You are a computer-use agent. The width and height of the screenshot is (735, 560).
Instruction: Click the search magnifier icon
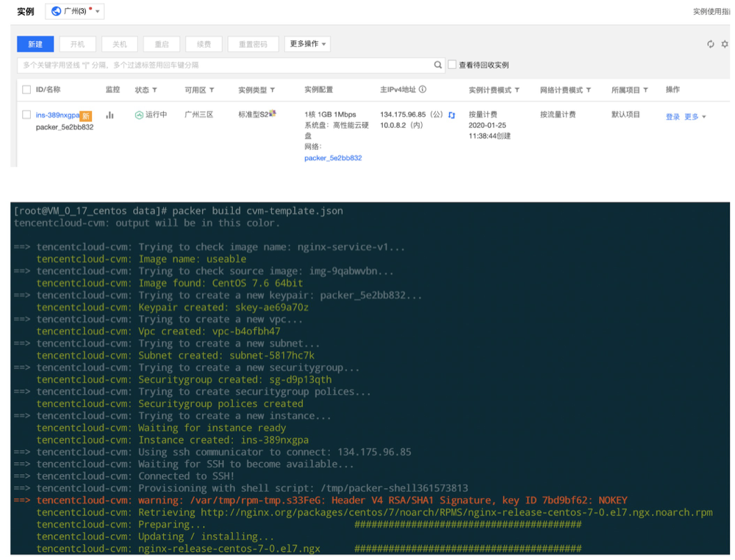(x=438, y=65)
